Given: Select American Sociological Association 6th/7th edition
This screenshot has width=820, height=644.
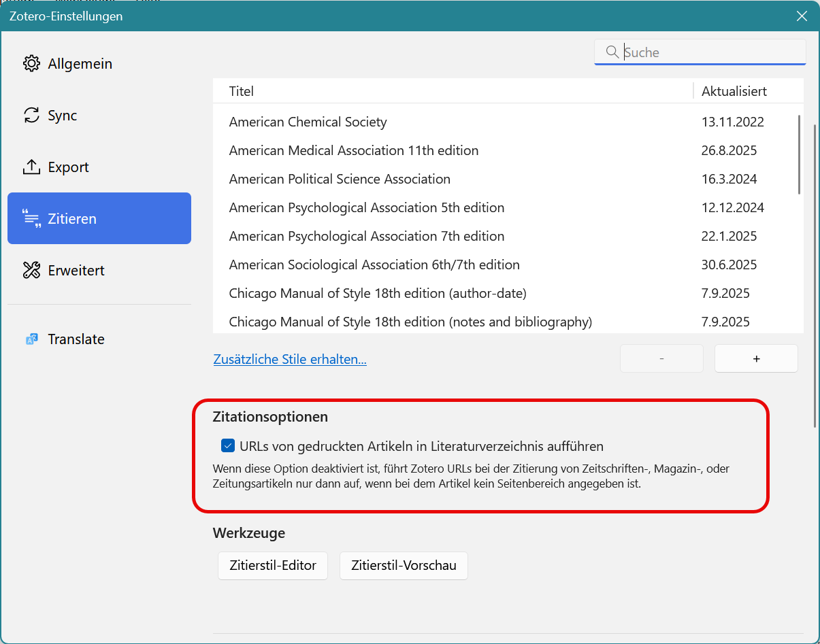Looking at the screenshot, I should point(508,265).
